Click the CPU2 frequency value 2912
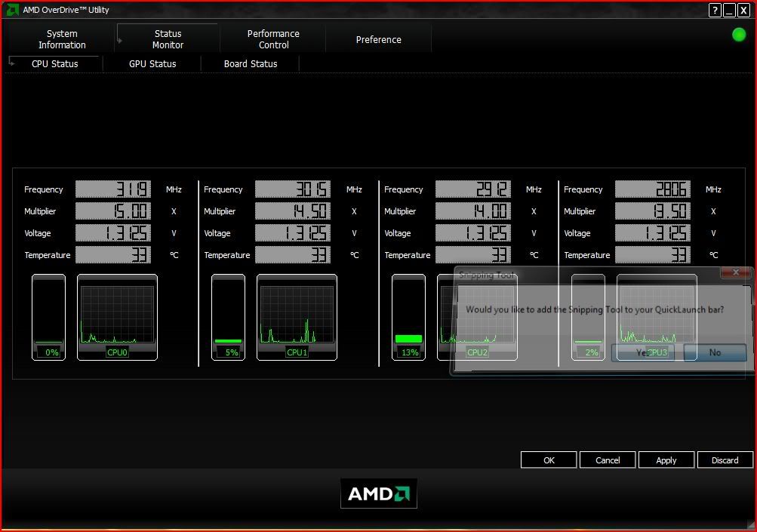Viewport: 757px width, 532px height. [x=473, y=189]
